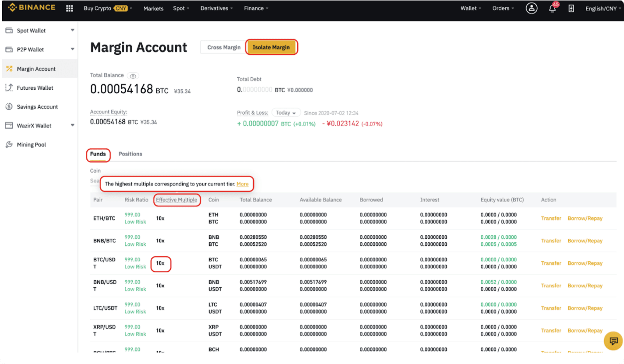Click the Effective Multiple column header
Viewport: 624px width, 364px height.
(x=177, y=200)
